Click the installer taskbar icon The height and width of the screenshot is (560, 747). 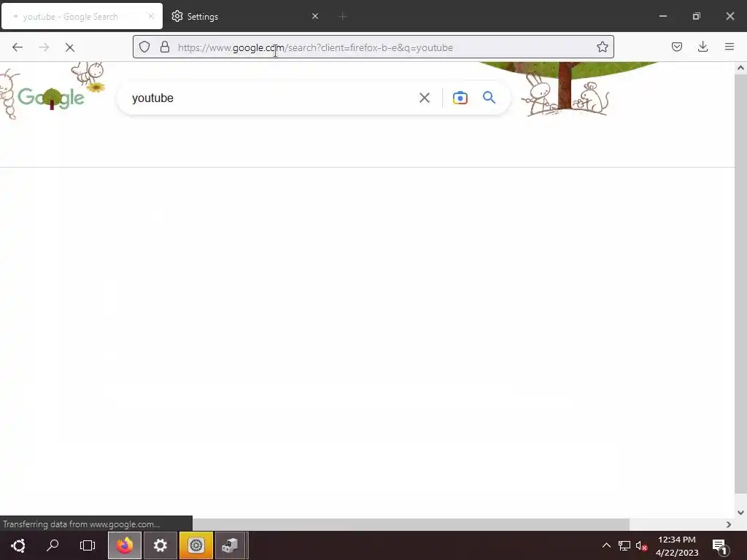[231, 545]
